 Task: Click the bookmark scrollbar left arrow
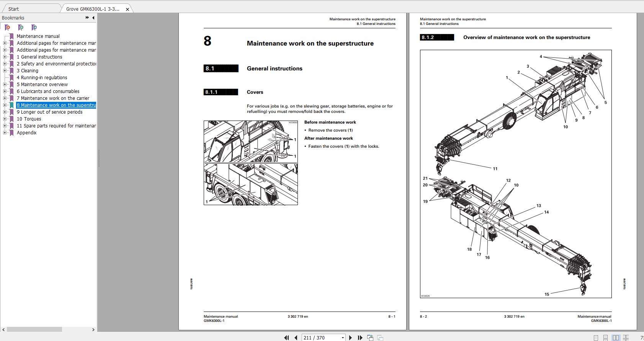[3, 330]
